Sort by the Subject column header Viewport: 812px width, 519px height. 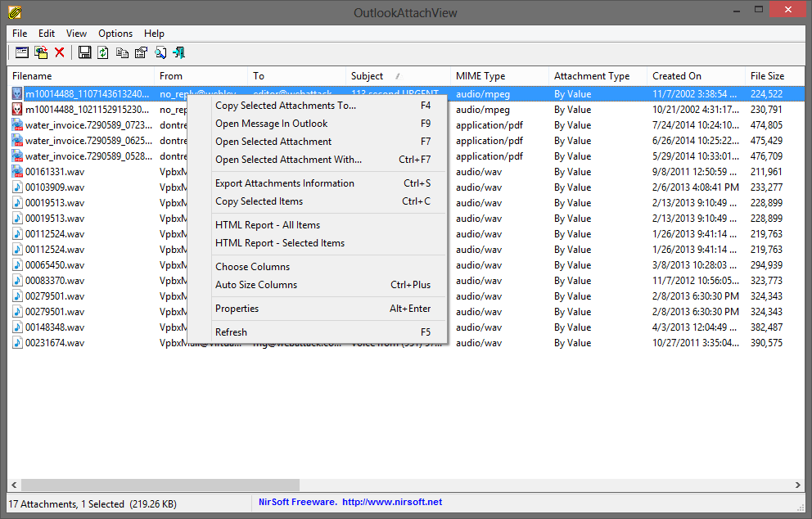[368, 76]
